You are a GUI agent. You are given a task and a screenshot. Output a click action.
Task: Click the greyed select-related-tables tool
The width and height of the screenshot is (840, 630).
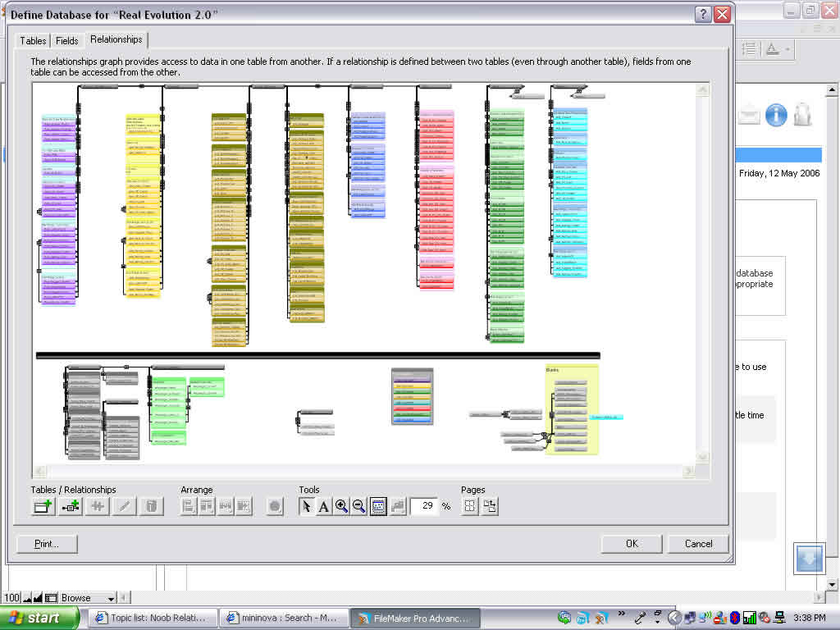(398, 505)
